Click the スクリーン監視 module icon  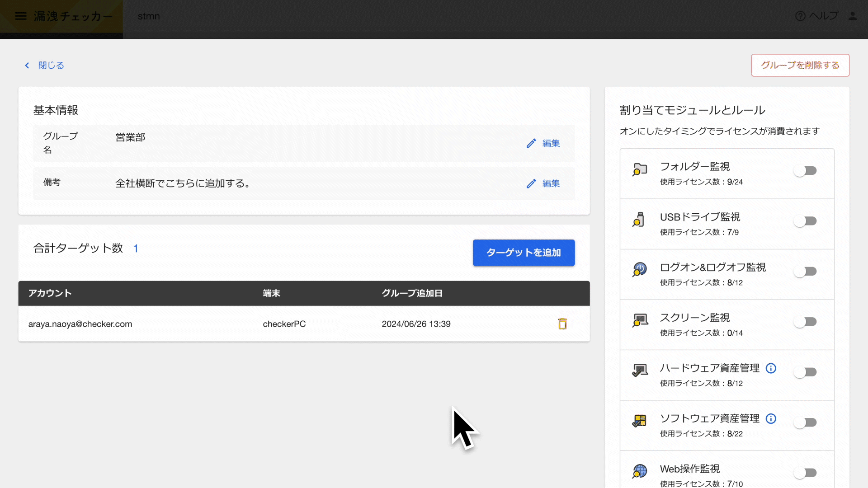coord(640,320)
